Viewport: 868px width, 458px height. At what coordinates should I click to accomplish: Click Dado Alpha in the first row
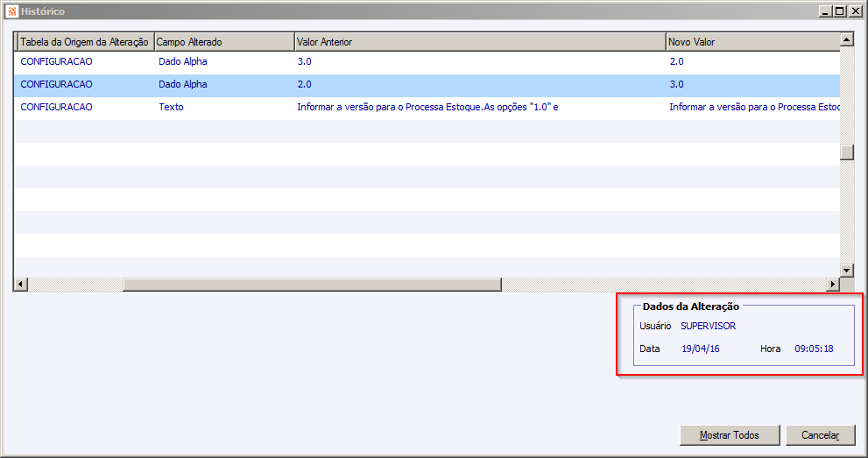(x=183, y=61)
